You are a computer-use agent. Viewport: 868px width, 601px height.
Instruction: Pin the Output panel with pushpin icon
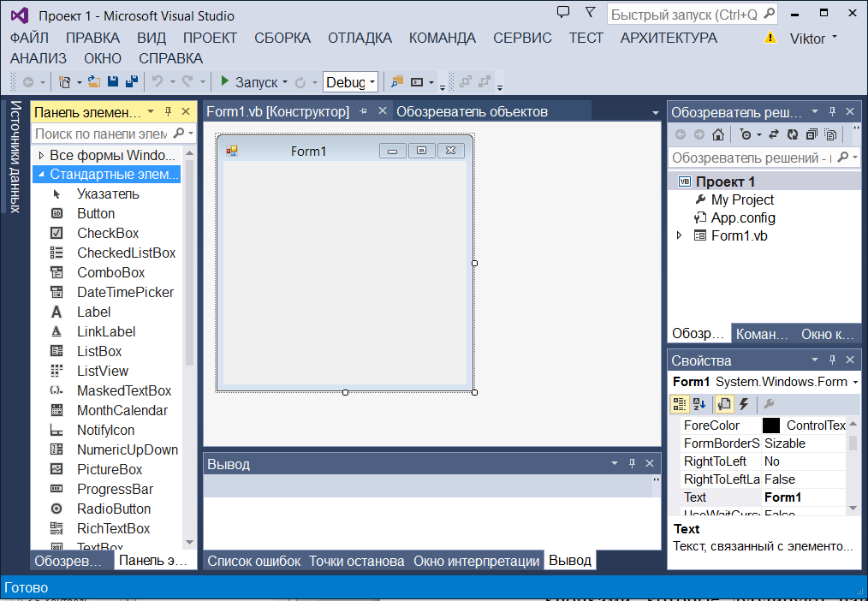632,464
